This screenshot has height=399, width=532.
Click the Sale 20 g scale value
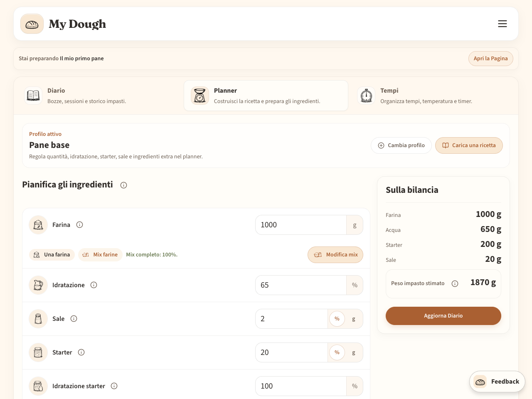click(493, 259)
